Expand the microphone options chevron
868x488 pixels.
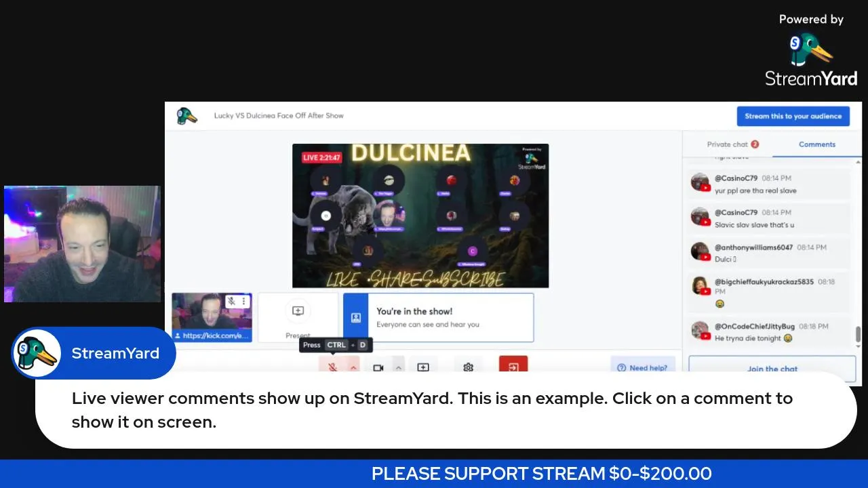pos(353,367)
